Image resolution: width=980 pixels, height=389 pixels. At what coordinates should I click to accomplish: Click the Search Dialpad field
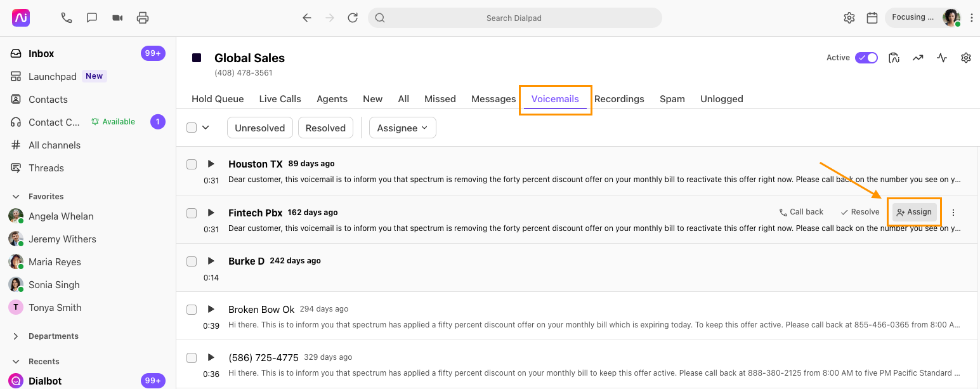[x=514, y=18]
